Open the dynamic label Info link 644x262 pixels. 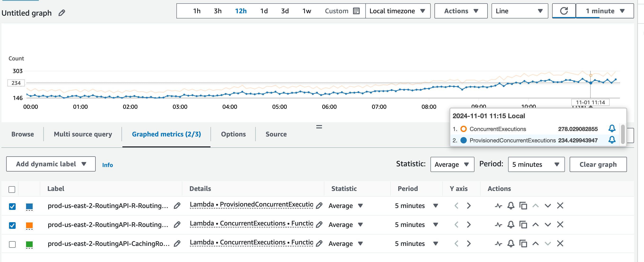coord(107,165)
